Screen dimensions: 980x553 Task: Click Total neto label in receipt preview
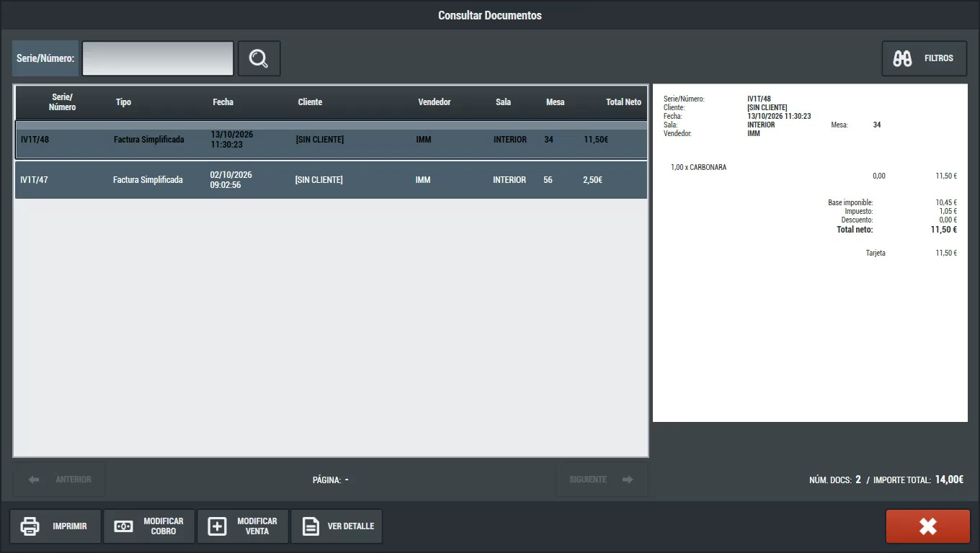(x=855, y=230)
